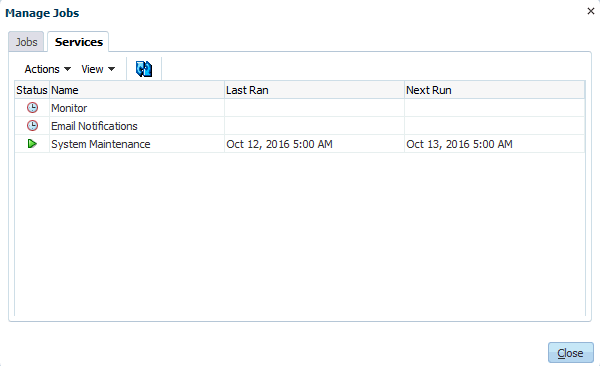Click the Next Run column header

pyautogui.click(x=495, y=90)
